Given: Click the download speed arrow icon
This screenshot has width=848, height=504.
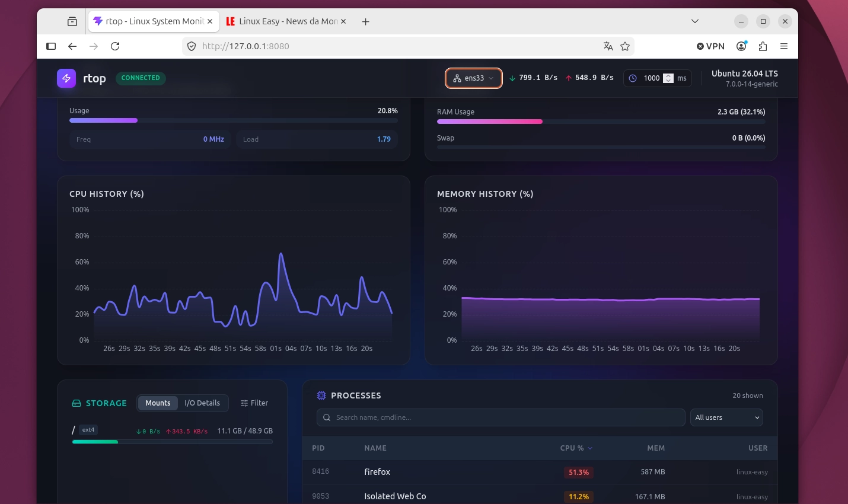Looking at the screenshot, I should click(512, 78).
